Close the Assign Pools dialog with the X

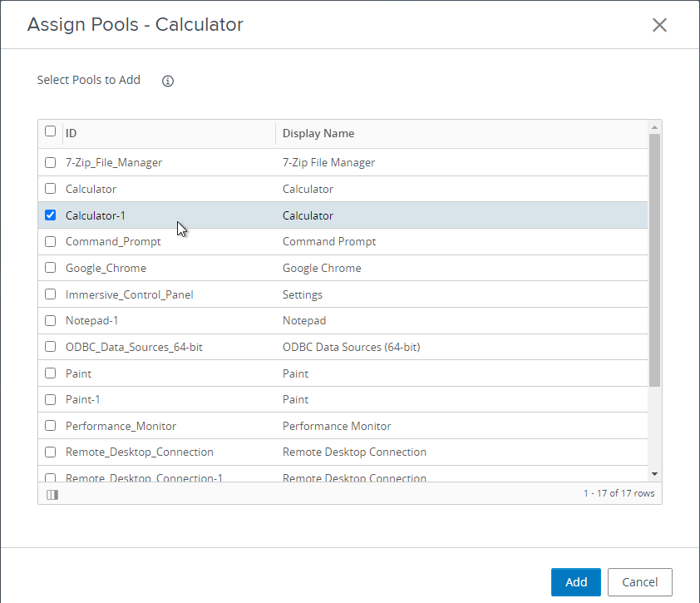click(x=659, y=25)
